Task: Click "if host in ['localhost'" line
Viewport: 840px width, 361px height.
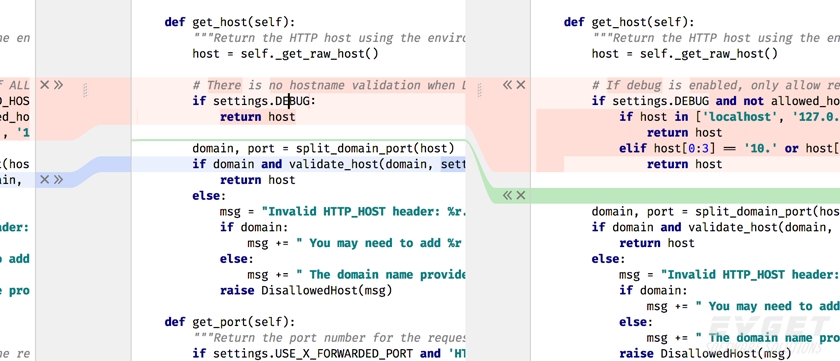Action: [730, 117]
